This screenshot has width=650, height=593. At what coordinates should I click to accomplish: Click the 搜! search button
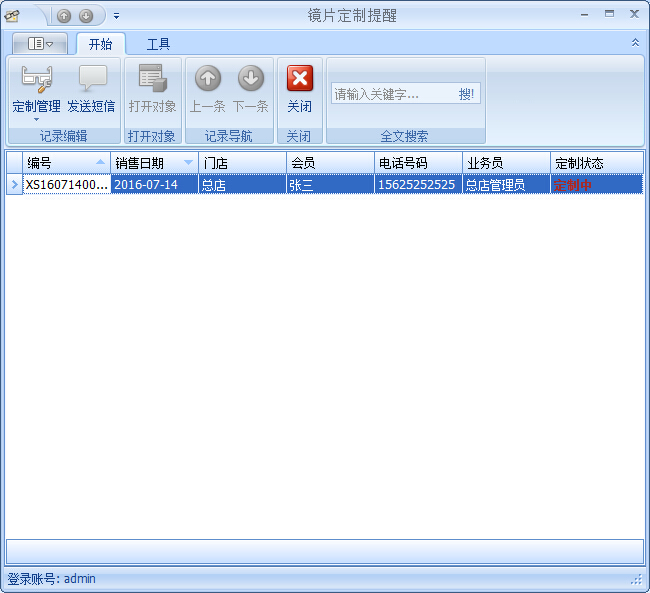click(468, 94)
